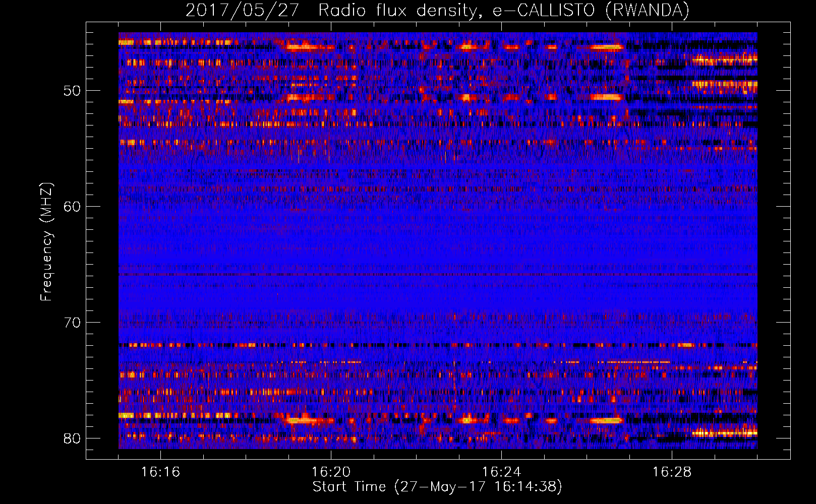
Task: Click the 16:16 time tick label
Action: coord(160,472)
